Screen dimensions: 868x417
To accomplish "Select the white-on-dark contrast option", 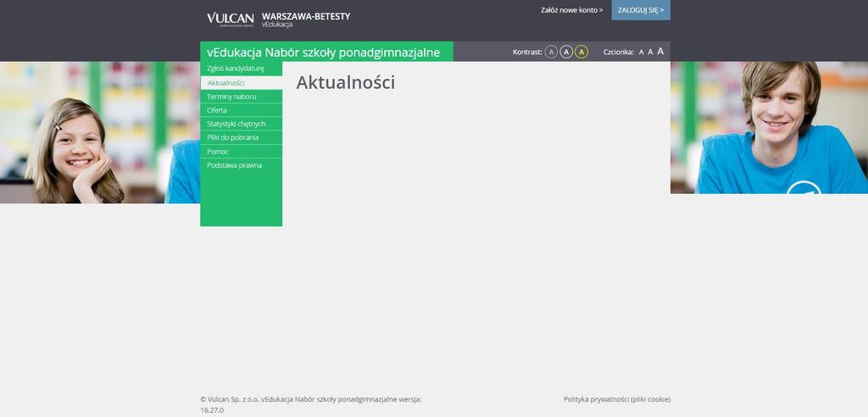I will coord(565,52).
